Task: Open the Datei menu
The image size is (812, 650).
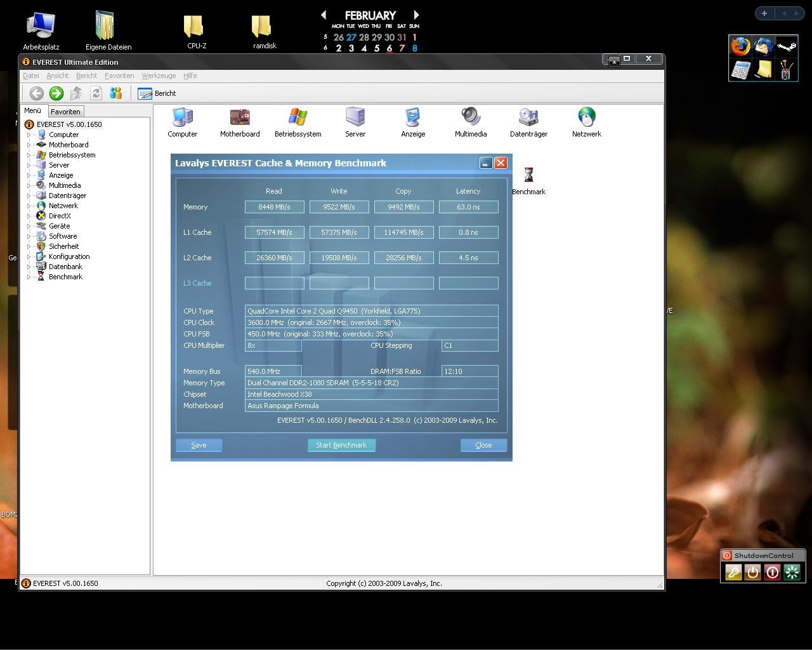Action: click(30, 76)
